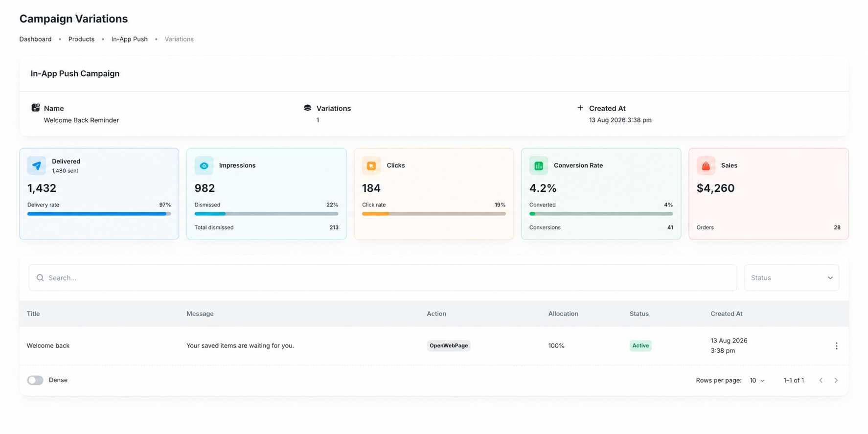
Task: Click the Variations breadcrumb item
Action: [179, 39]
